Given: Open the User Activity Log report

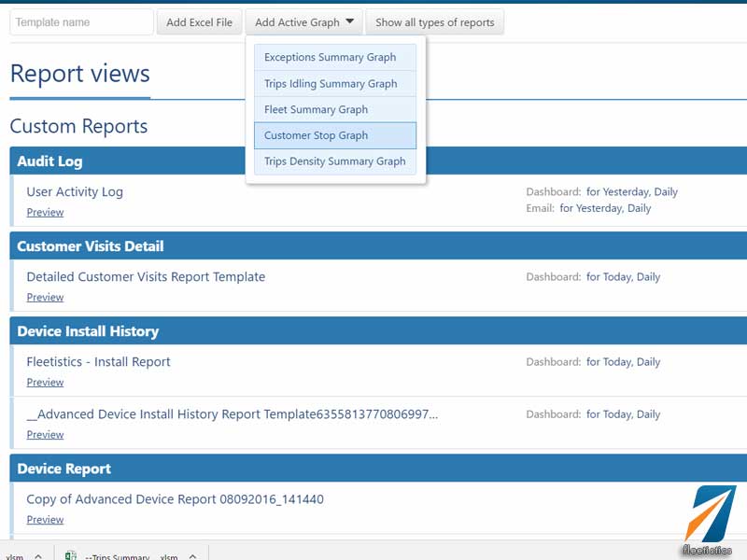Looking at the screenshot, I should tap(75, 192).
